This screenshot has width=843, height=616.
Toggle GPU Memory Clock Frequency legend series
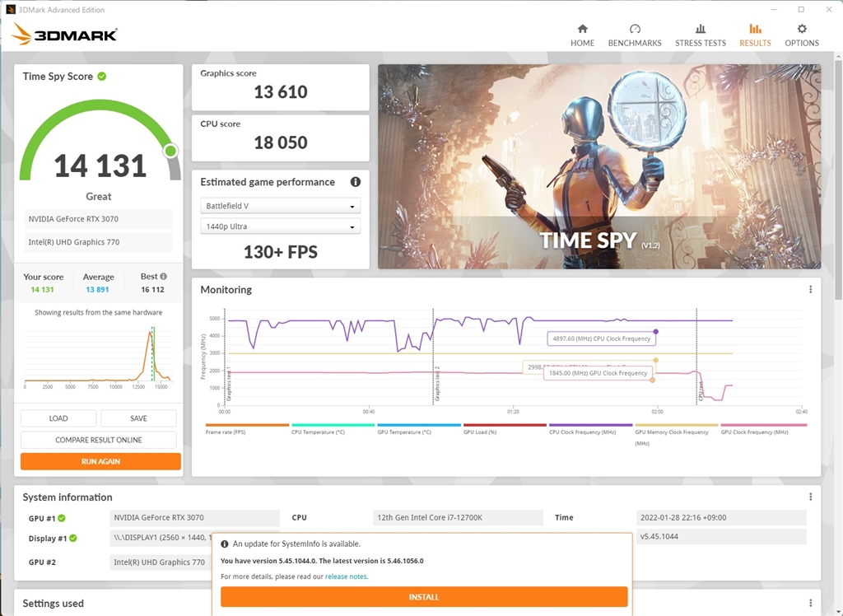point(677,434)
